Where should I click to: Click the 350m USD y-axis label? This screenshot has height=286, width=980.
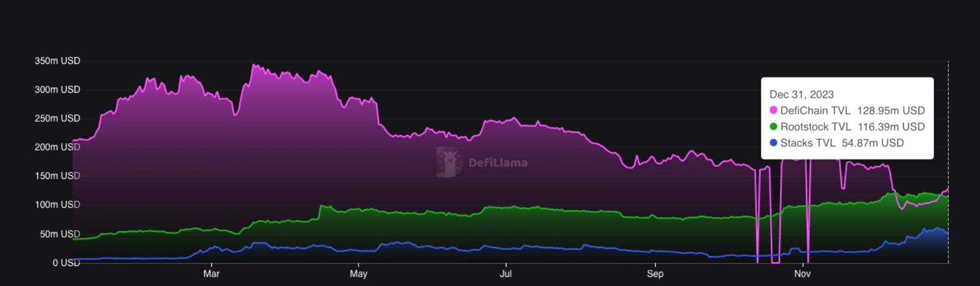pyautogui.click(x=57, y=61)
